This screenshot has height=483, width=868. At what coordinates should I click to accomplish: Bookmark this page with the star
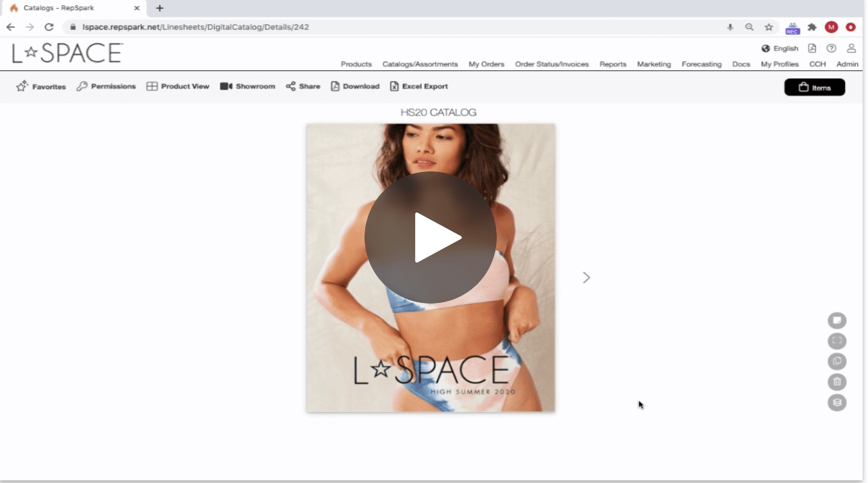[x=769, y=27]
